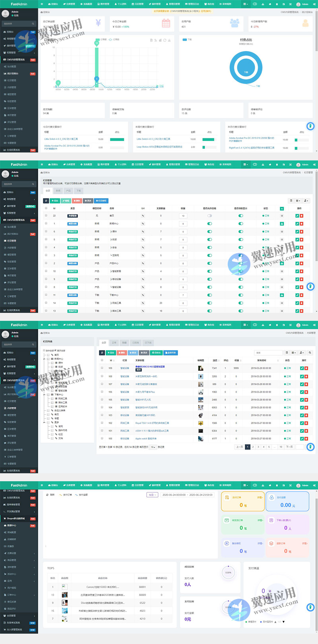
Task: Toggle 是否导航显示 switch for column Id 1
Action: (x=240, y=224)
